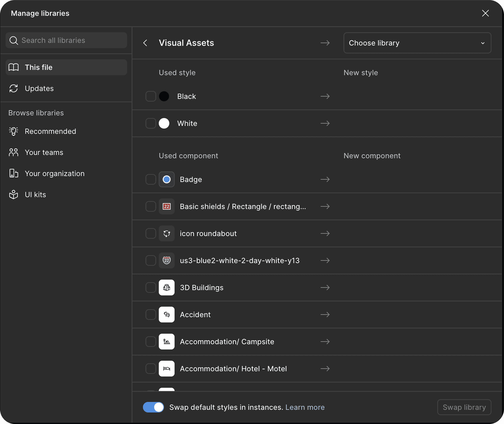The width and height of the screenshot is (504, 424).
Task: Click the back chevron beside Visual Assets
Action: [145, 43]
